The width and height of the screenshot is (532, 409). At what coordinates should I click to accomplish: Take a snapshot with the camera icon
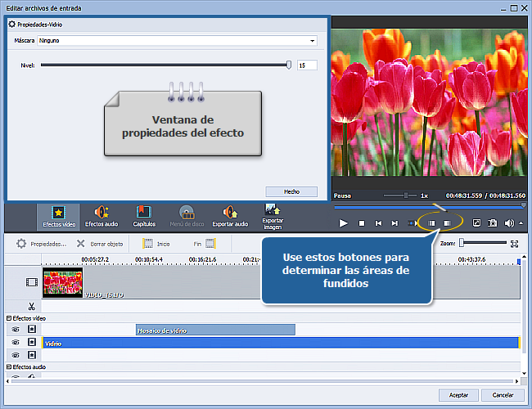pos(493,222)
